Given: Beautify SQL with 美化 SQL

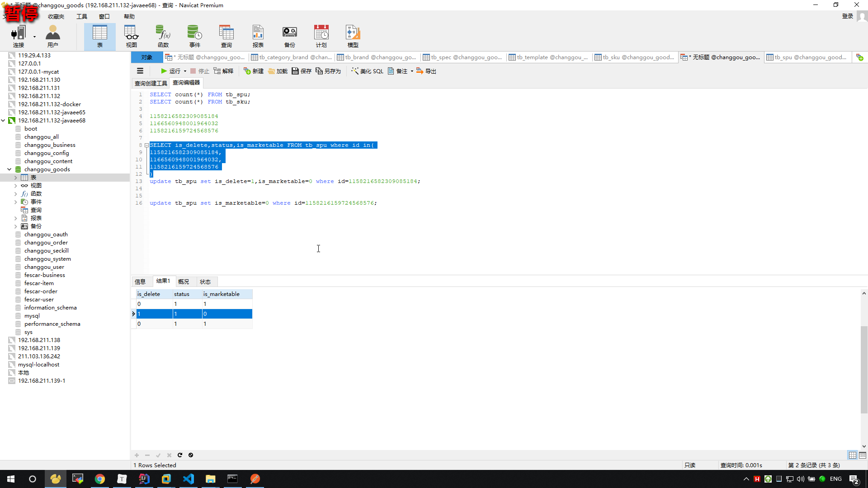Looking at the screenshot, I should pos(367,71).
